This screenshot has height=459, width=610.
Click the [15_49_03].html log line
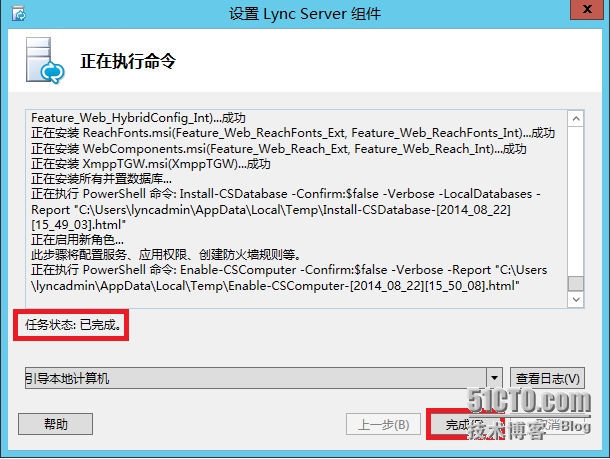[x=78, y=225]
